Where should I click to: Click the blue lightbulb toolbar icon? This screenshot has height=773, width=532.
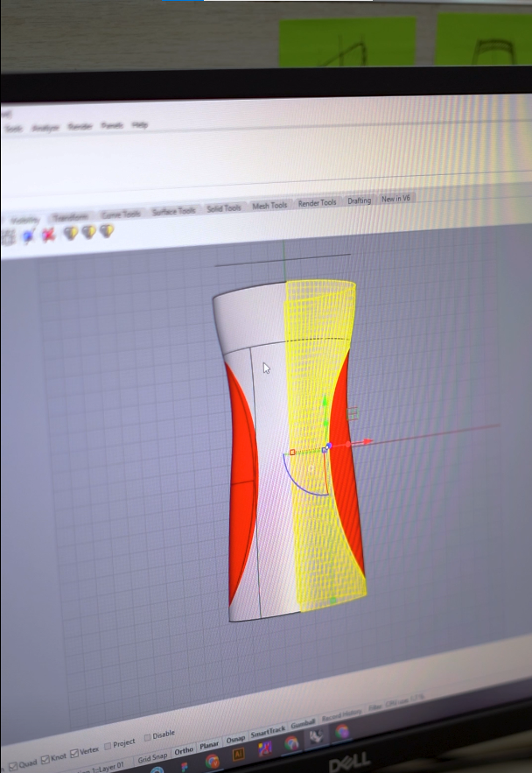tap(28, 236)
